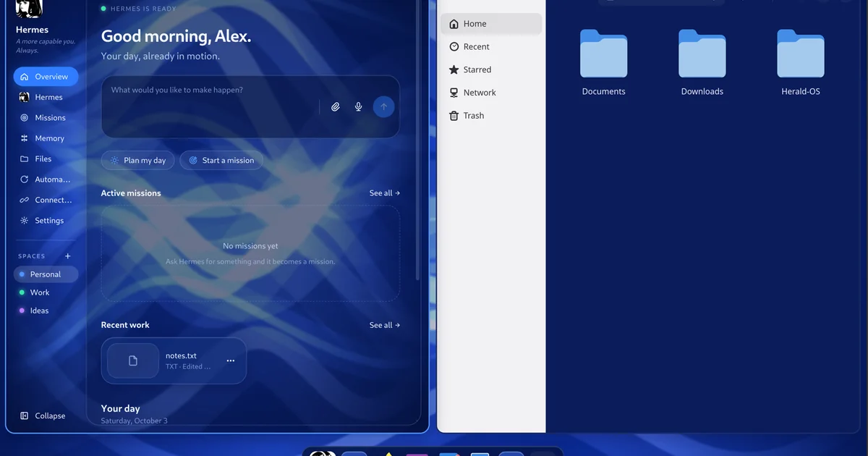Add a new space with plus icon
The width and height of the screenshot is (868, 456).
click(68, 256)
